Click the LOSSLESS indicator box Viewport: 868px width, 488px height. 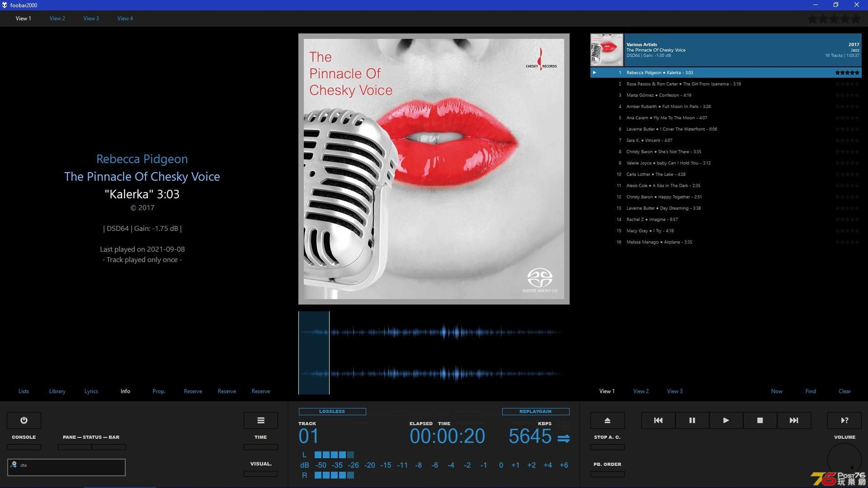coord(332,412)
